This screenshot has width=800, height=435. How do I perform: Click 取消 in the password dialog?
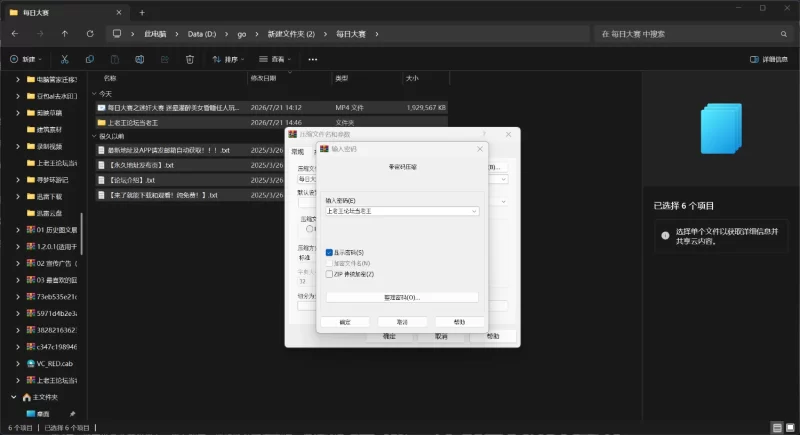tap(402, 322)
